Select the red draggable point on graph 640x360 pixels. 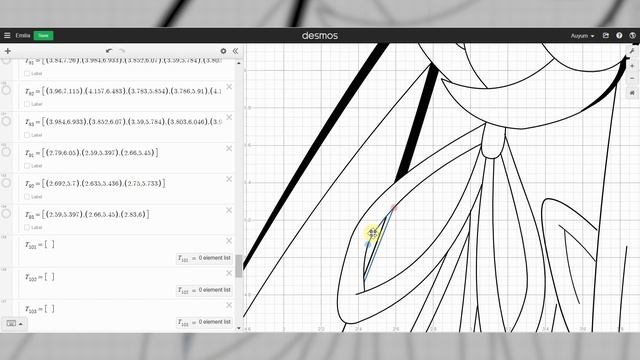click(x=393, y=208)
